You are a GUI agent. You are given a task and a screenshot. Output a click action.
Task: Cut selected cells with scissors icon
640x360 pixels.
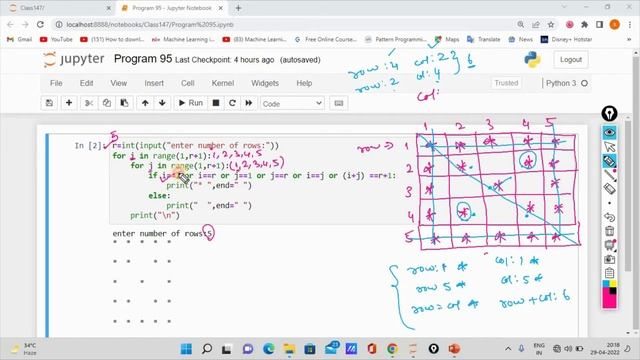tap(89, 103)
